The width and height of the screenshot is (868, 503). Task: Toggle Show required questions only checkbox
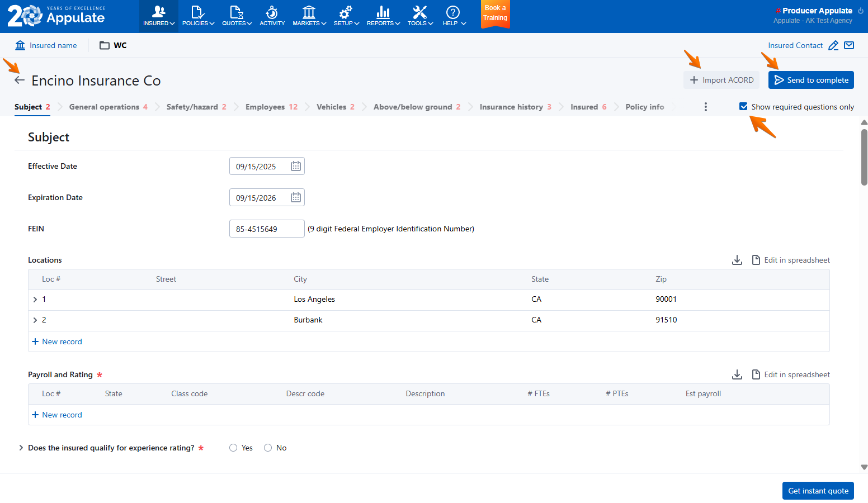pyautogui.click(x=743, y=106)
